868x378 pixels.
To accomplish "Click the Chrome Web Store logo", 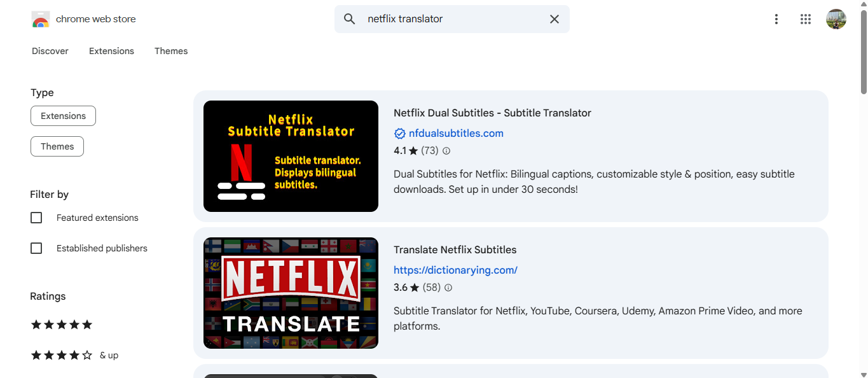I will [x=41, y=19].
